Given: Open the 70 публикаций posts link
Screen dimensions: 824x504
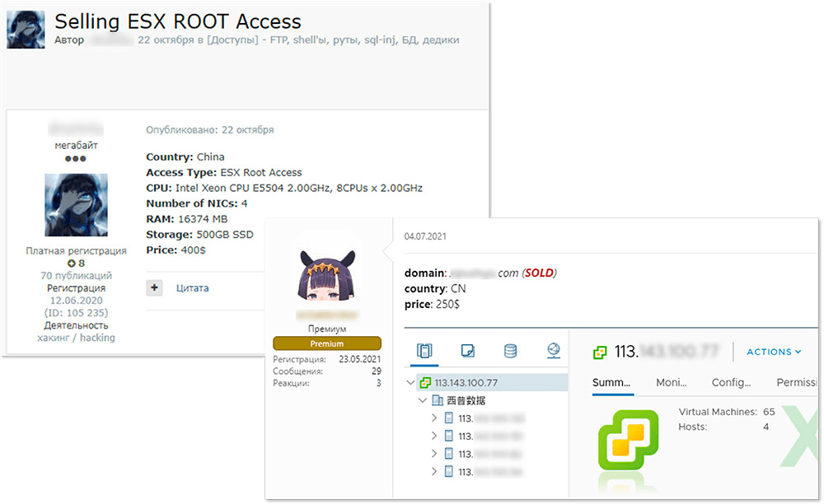Looking at the screenshot, I should coord(76,276).
